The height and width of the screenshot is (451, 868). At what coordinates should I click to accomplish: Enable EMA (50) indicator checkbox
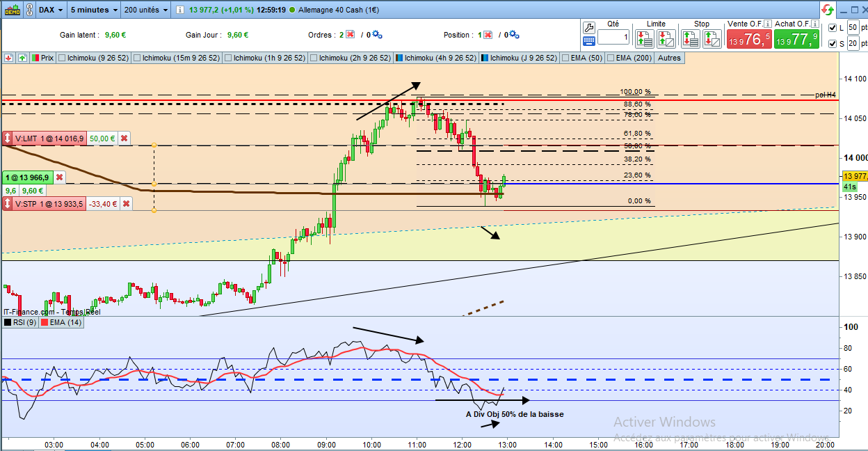565,58
